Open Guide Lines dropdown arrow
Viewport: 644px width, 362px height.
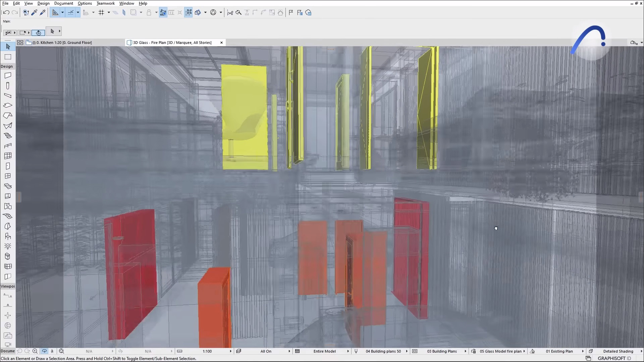pos(62,12)
